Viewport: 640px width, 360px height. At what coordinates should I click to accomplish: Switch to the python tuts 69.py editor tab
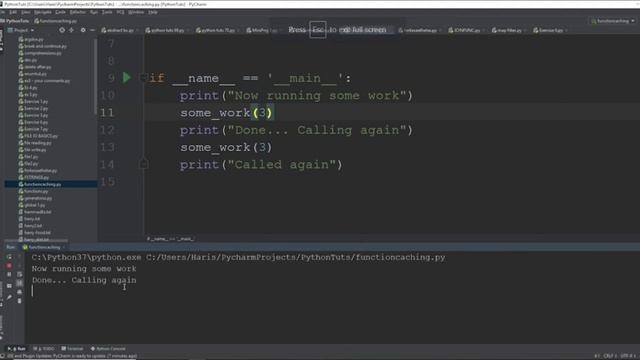tap(167, 30)
